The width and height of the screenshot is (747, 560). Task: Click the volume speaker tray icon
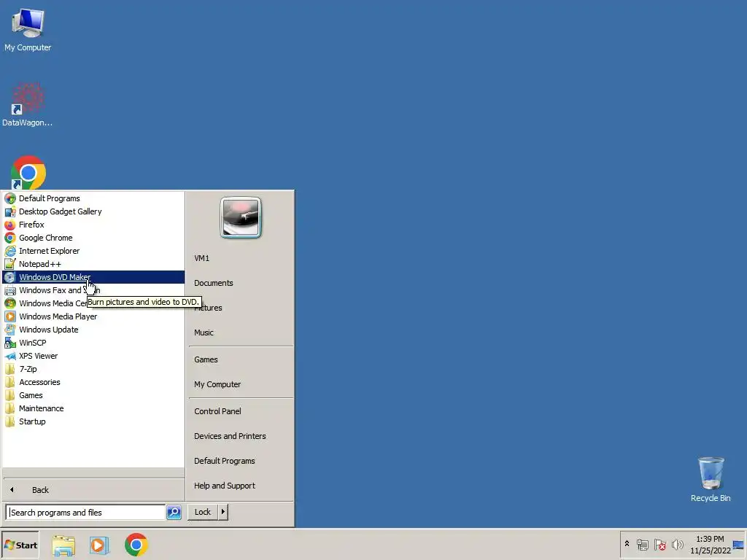click(677, 544)
